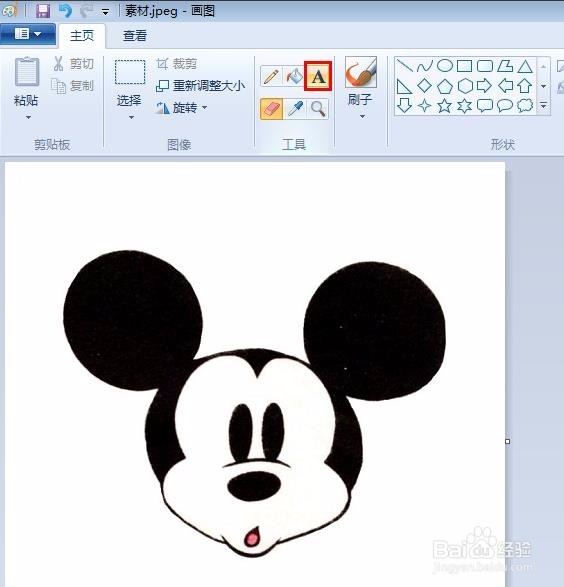Choose the Up arrow shape

tap(525, 86)
